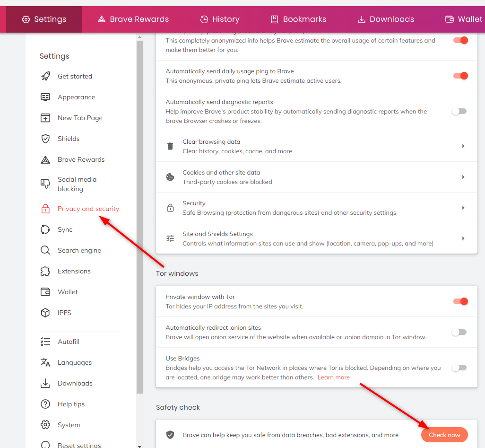The width and height of the screenshot is (485, 448).
Task: Click the Autofill list icon
Action: tap(45, 342)
